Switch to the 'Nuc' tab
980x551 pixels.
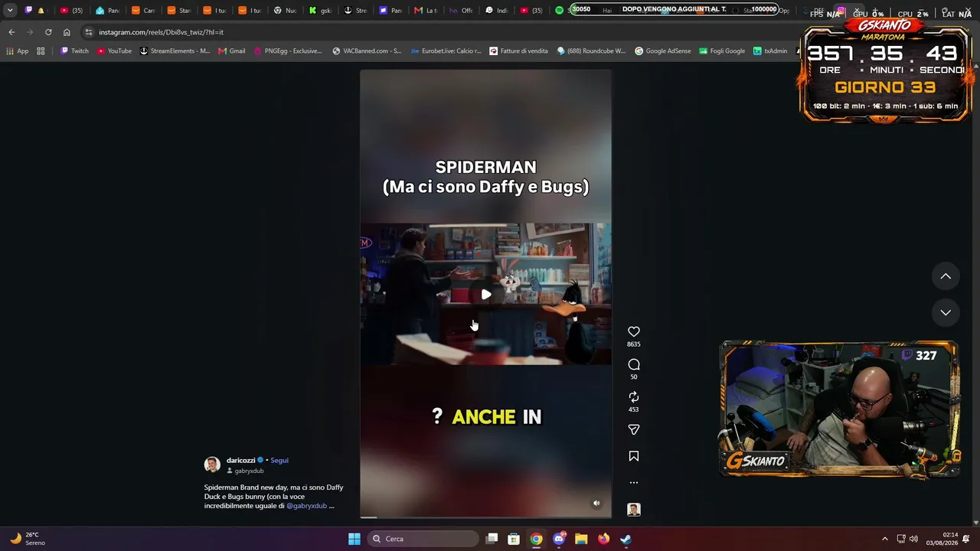[x=286, y=11]
